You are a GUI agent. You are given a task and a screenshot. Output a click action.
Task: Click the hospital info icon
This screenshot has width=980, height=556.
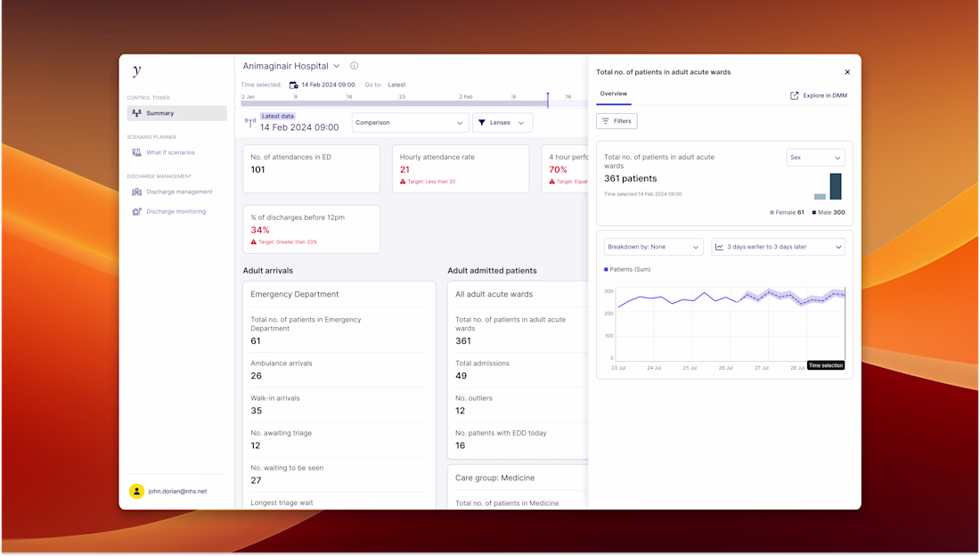[x=355, y=66]
